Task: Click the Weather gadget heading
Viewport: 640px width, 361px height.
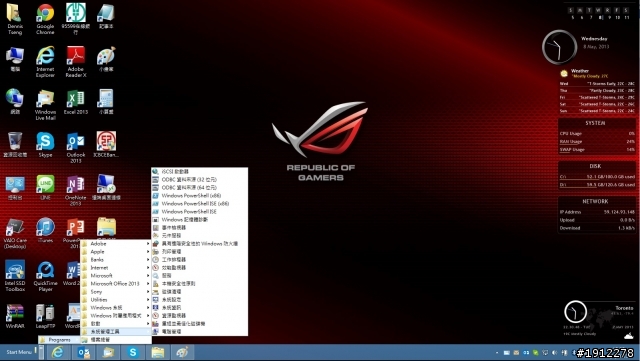Action: point(580,71)
